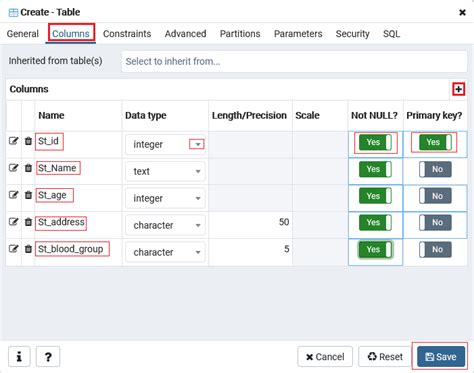Open the info button at bottom left

coord(19,357)
